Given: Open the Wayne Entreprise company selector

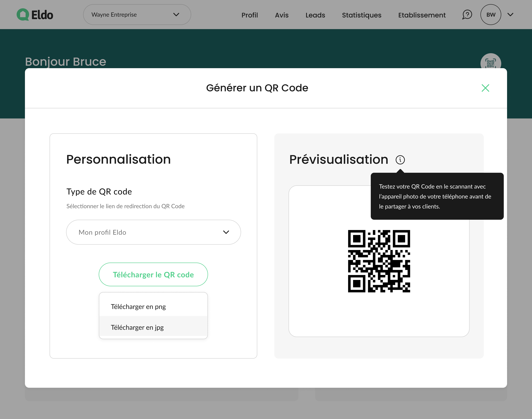Looking at the screenshot, I should tap(137, 15).
